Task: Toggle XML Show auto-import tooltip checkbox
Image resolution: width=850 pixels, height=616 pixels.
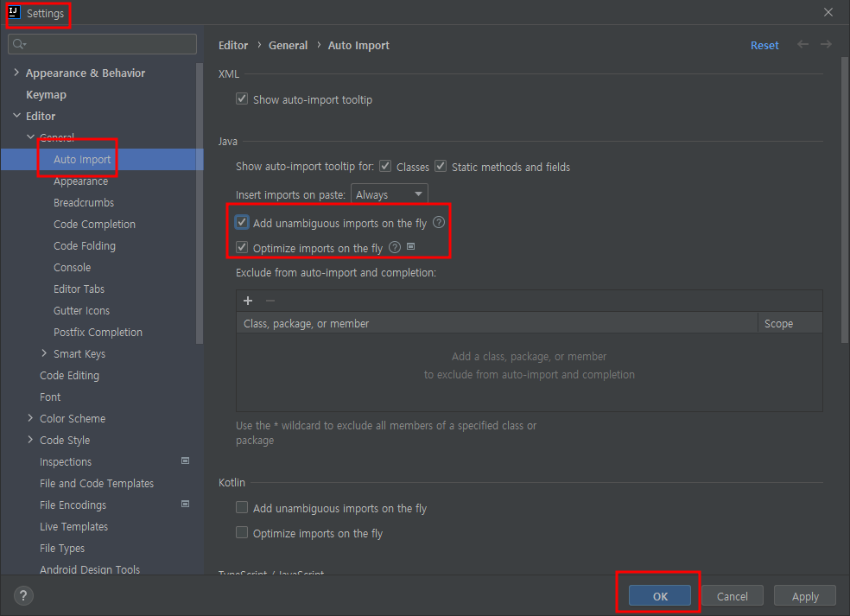Action: tap(242, 98)
